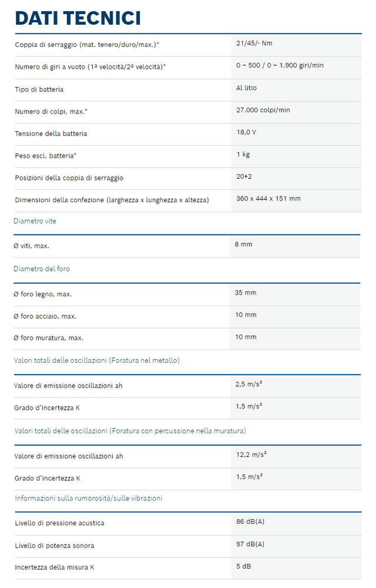
Task: Select the Numero di giri a vuoto label
Action: [x=90, y=67]
